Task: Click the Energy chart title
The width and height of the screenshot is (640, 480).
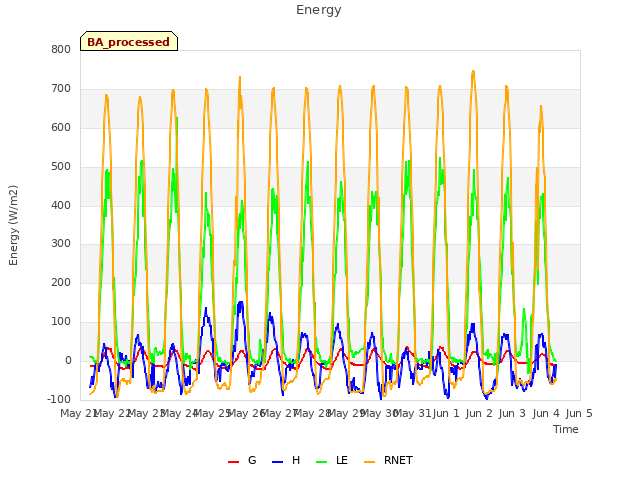Action: (319, 10)
